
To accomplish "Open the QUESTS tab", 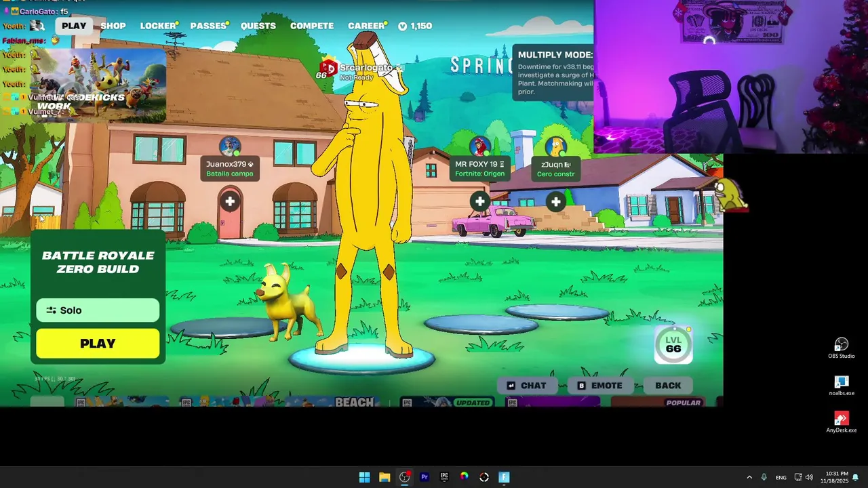I will pyautogui.click(x=258, y=26).
